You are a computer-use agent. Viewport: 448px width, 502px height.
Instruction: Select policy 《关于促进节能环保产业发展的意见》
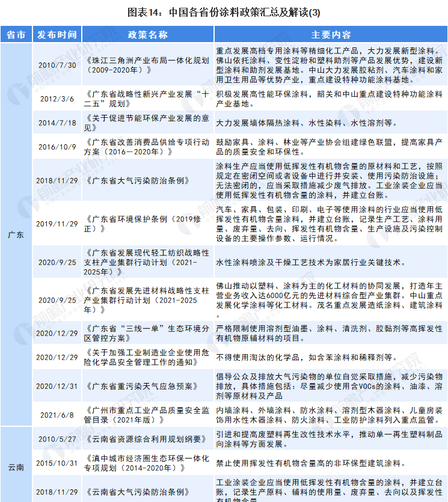click(x=147, y=123)
